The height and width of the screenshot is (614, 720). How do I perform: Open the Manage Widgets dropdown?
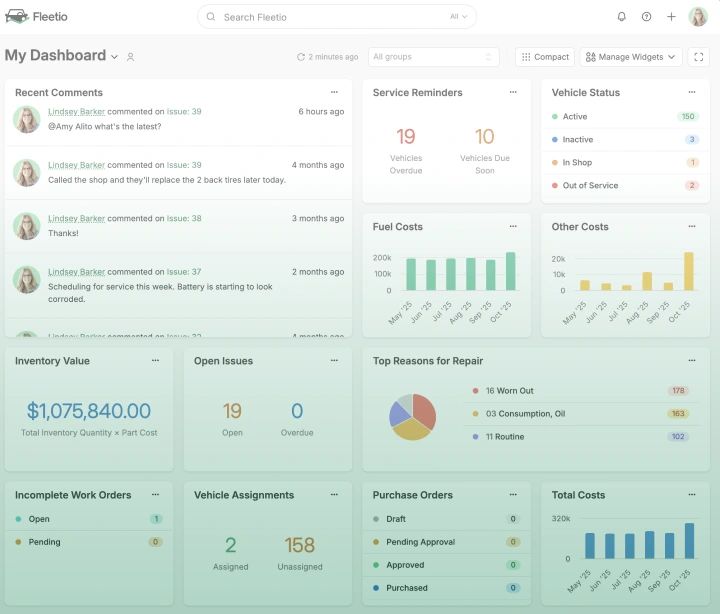(x=631, y=57)
